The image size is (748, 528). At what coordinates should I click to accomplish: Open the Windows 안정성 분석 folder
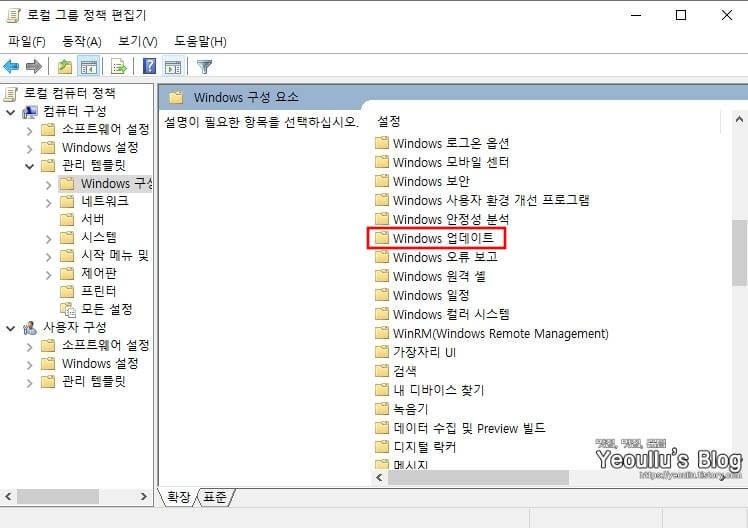click(442, 219)
